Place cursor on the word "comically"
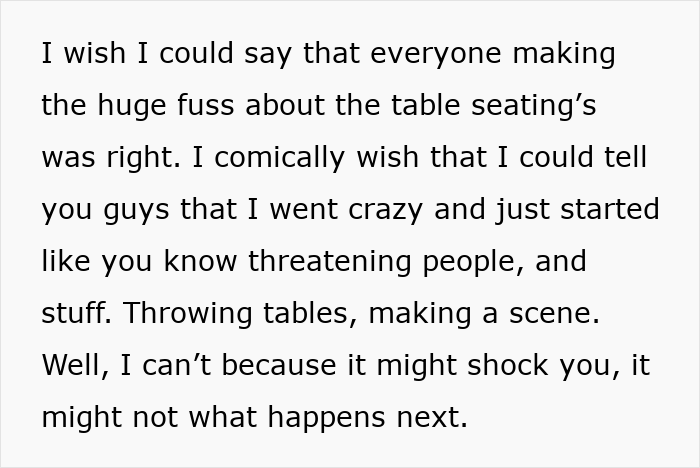 point(265,157)
